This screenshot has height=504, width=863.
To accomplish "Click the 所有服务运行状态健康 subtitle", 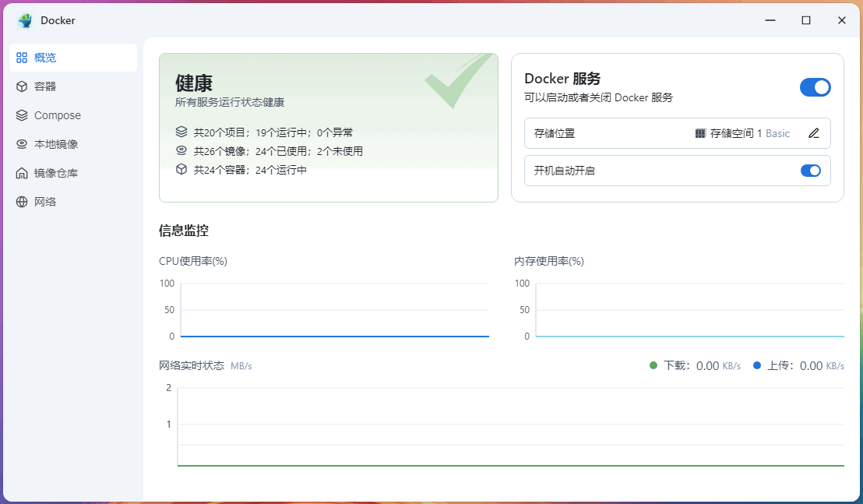I will [x=230, y=102].
